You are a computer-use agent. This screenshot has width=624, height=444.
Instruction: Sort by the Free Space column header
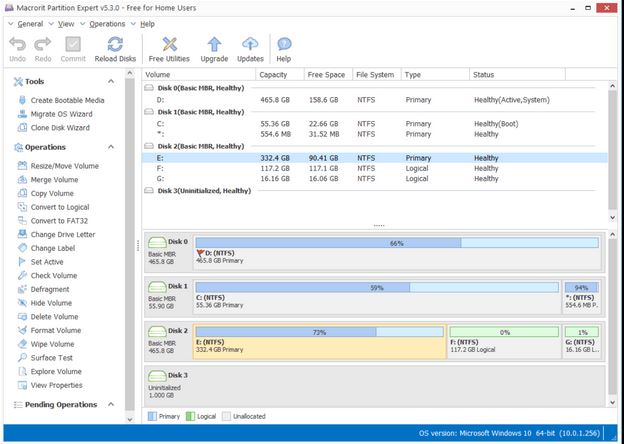tap(328, 75)
